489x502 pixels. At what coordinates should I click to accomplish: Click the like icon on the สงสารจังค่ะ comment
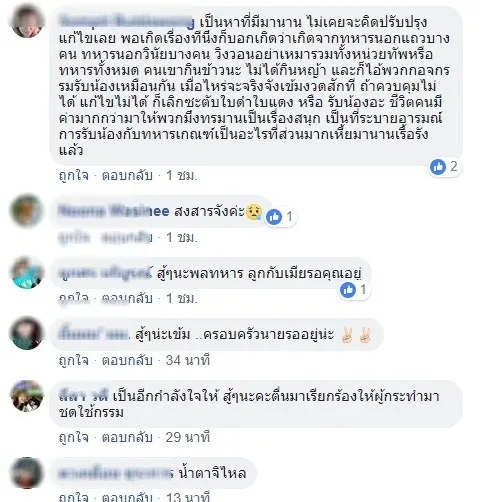(274, 217)
